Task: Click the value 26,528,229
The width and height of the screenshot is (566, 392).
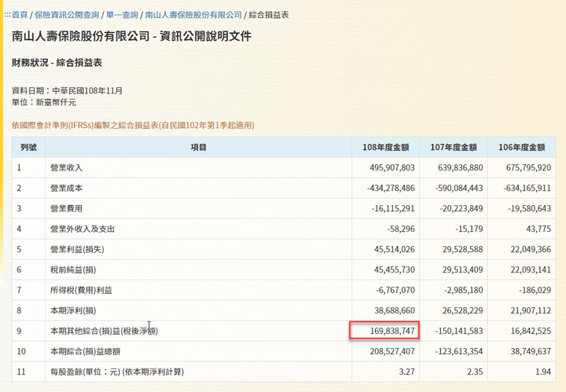Action: point(463,310)
